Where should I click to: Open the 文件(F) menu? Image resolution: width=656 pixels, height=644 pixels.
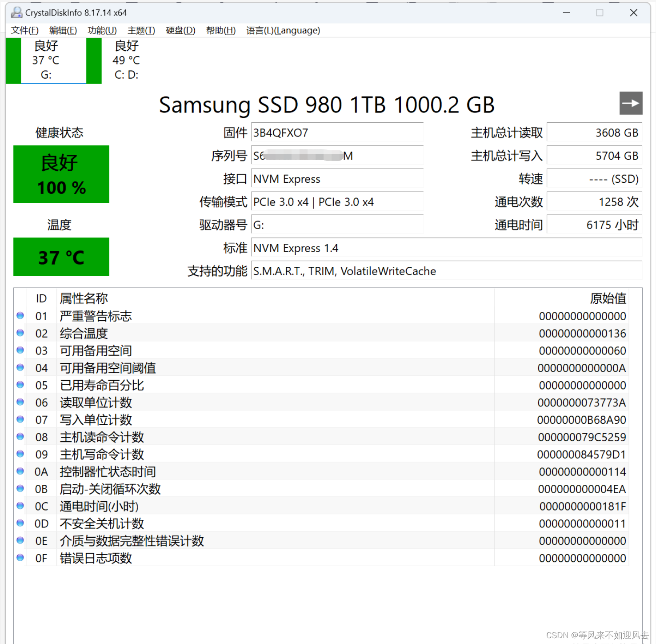click(x=25, y=30)
